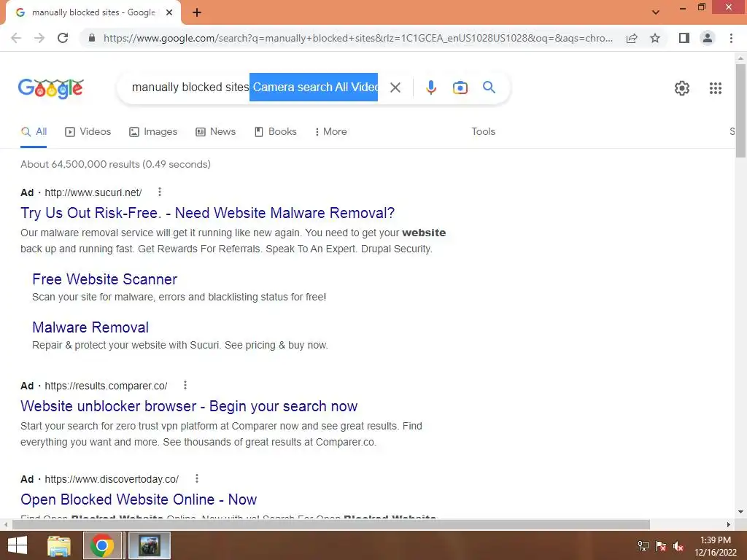Open the Chrome profile avatar
Image resolution: width=747 pixels, height=560 pixels.
[x=708, y=38]
